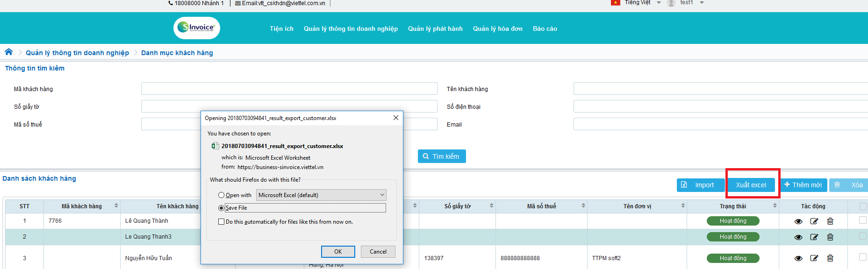Delete the Nguyễn Hữu Tuấn customer row

click(830, 258)
